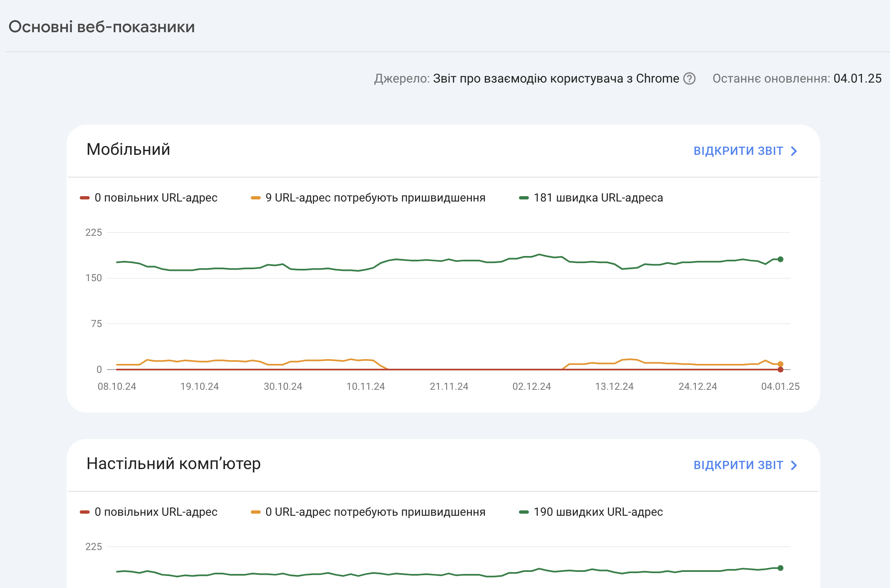
Task: Click chevron arrow beside Desktop ВІДКРИТИ ЗВІТ
Action: tap(794, 465)
